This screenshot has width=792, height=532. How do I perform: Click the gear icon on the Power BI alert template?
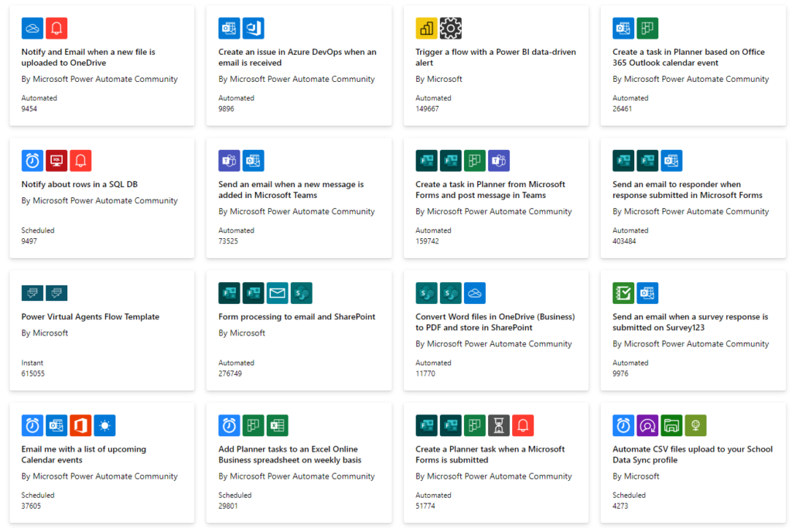(449, 28)
